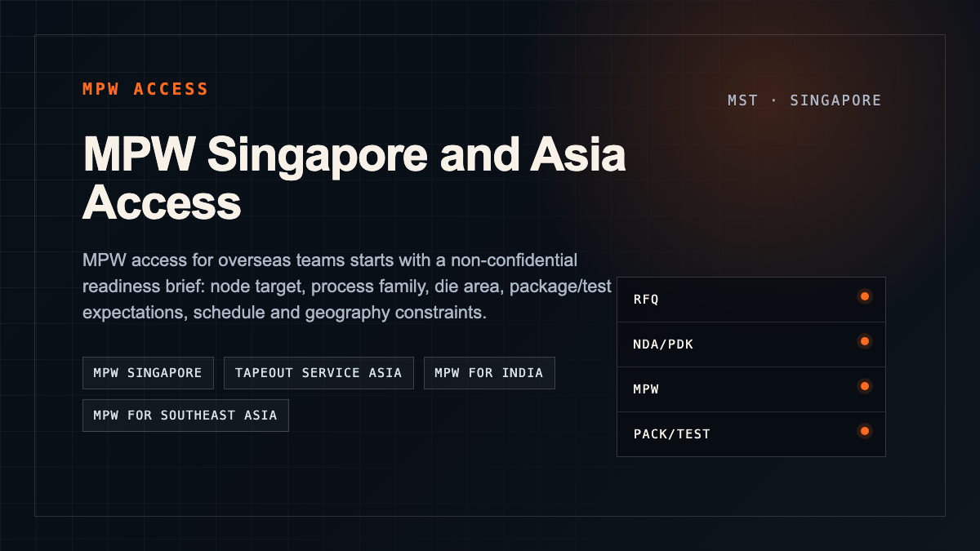
Task: Select the RFQ step label
Action: [x=646, y=300]
